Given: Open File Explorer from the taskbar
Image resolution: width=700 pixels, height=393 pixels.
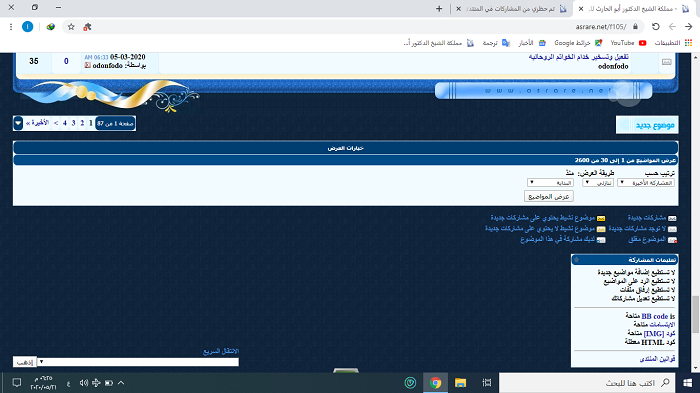Looking at the screenshot, I should coord(460,383).
